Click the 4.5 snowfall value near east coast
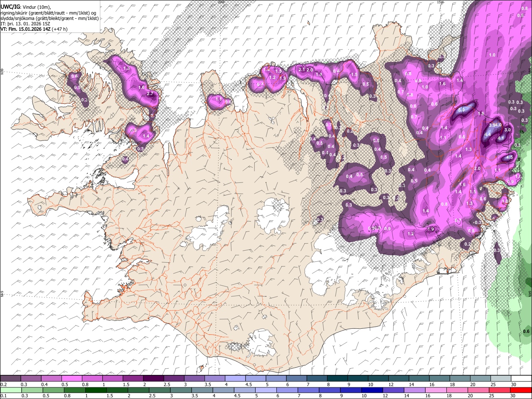 (x=510, y=158)
